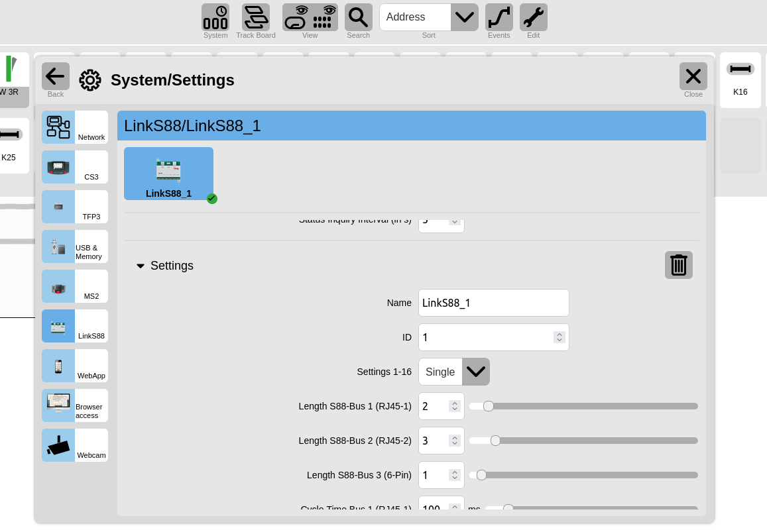This screenshot has height=532, width=767.
Task: Select the MS2 settings tab
Action: [75, 286]
